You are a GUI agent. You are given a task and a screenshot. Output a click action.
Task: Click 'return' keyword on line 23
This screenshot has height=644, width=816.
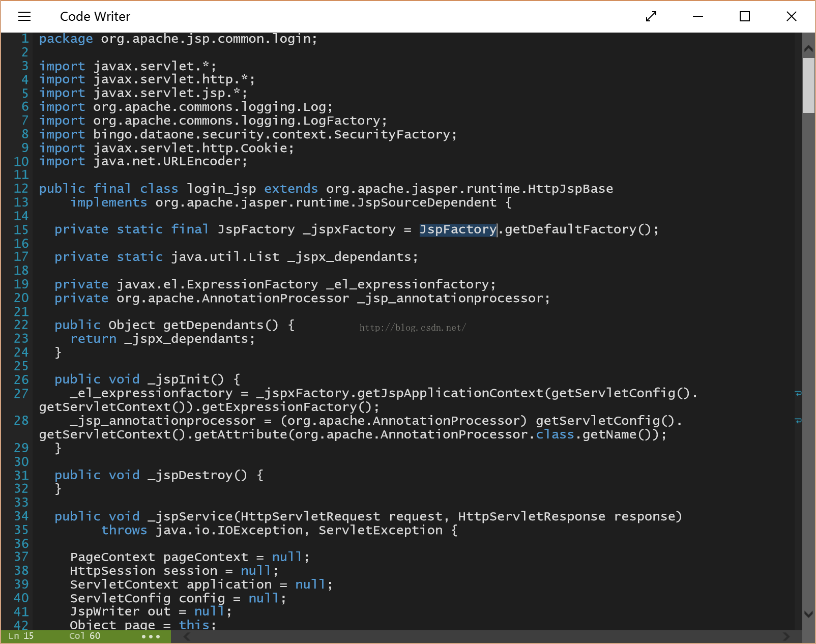tap(94, 339)
